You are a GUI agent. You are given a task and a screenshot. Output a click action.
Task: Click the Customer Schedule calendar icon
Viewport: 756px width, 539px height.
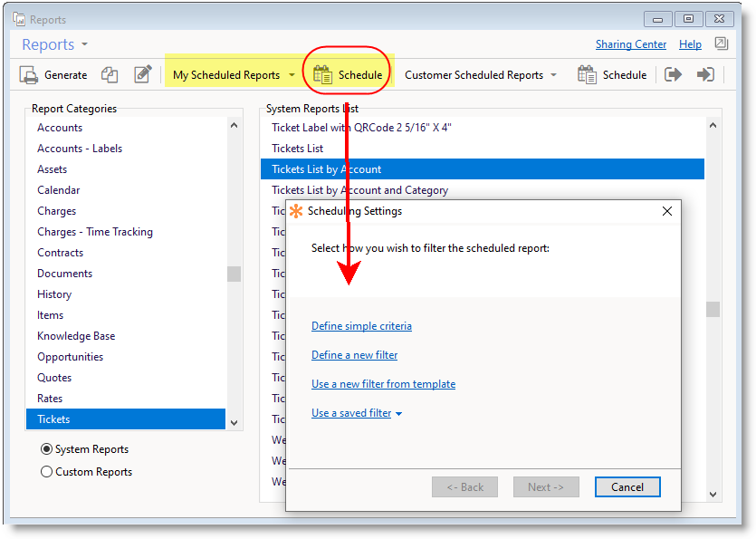[x=587, y=75]
